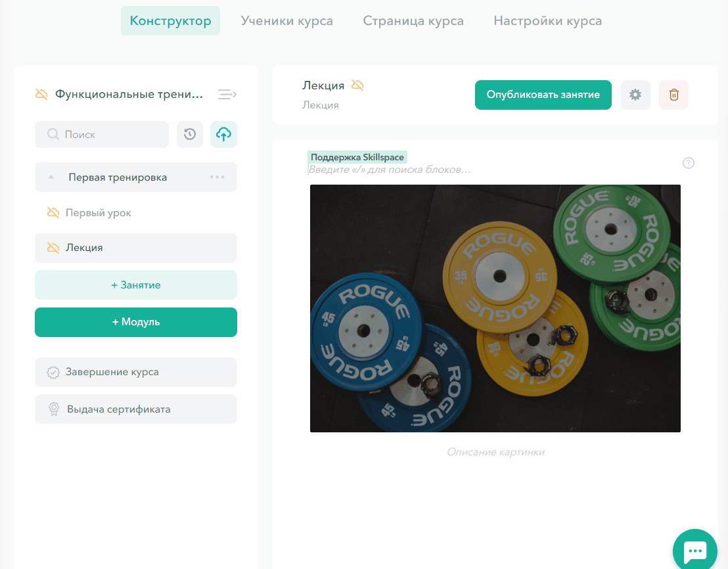Open the Выдача сертификата item

coord(135,409)
